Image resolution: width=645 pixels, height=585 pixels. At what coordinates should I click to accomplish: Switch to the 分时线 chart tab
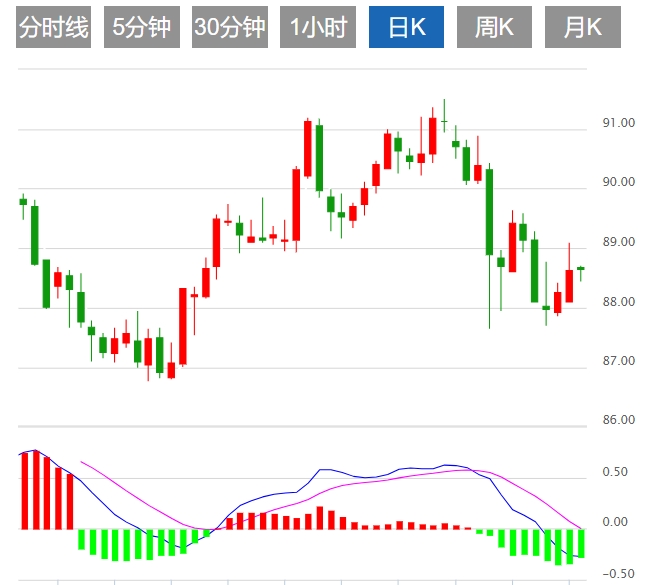[x=53, y=27]
